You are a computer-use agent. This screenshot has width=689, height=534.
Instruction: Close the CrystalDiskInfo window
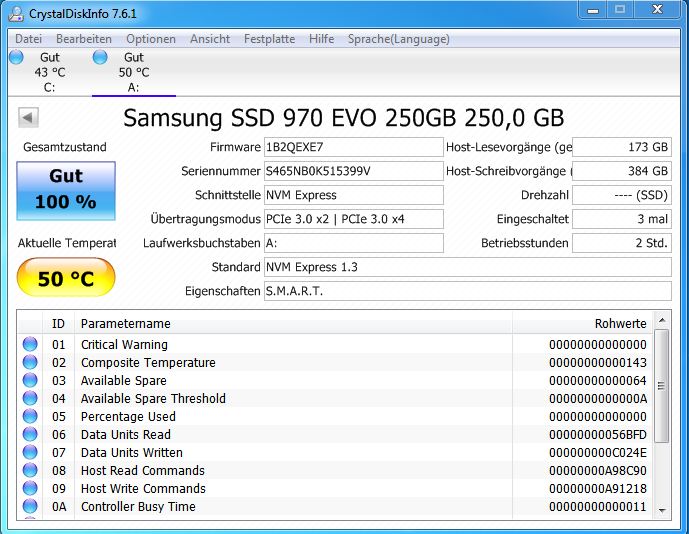[657, 10]
